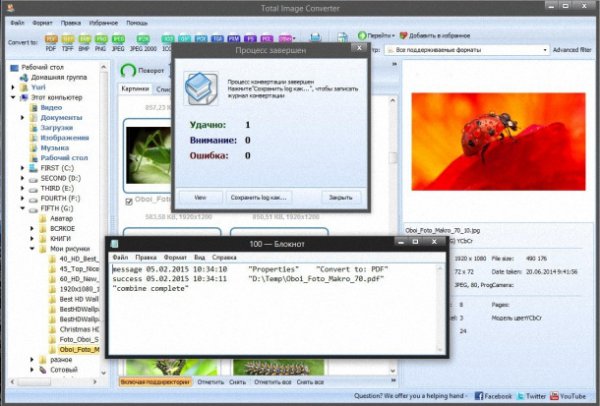Open the Музыка folder

coord(55,148)
